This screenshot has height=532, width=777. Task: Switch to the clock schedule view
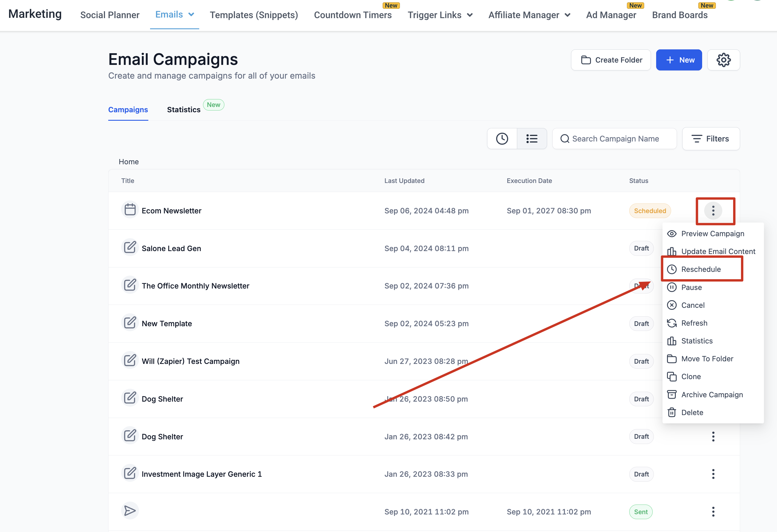[502, 139]
